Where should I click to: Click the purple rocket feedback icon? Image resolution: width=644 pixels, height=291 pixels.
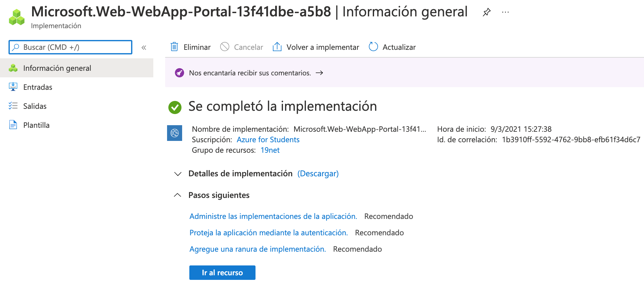point(180,73)
